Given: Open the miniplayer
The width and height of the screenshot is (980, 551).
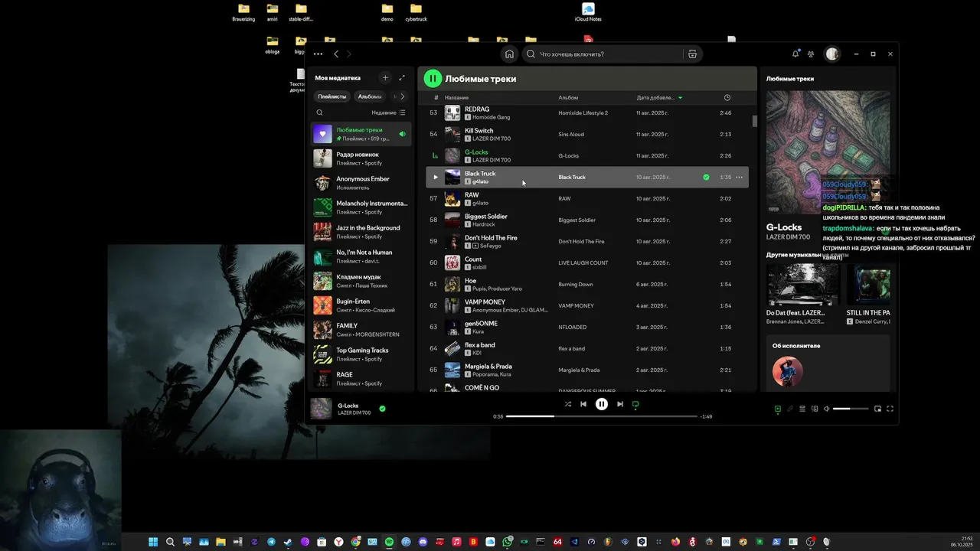Looking at the screenshot, I should pyautogui.click(x=877, y=409).
